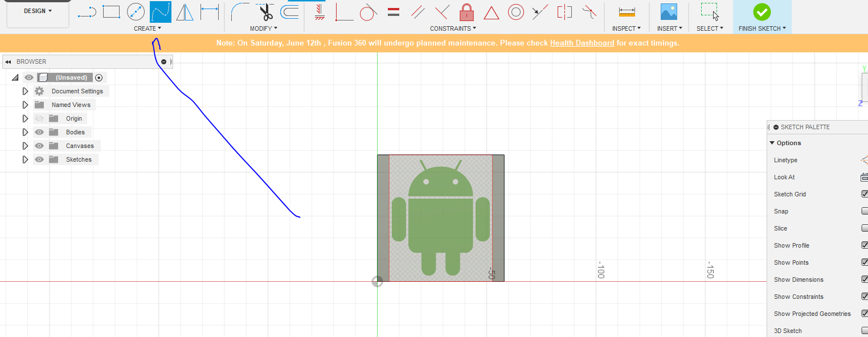The width and height of the screenshot is (868, 337).
Task: Open the CONSTRAINTS dropdown menu
Action: tap(453, 28)
